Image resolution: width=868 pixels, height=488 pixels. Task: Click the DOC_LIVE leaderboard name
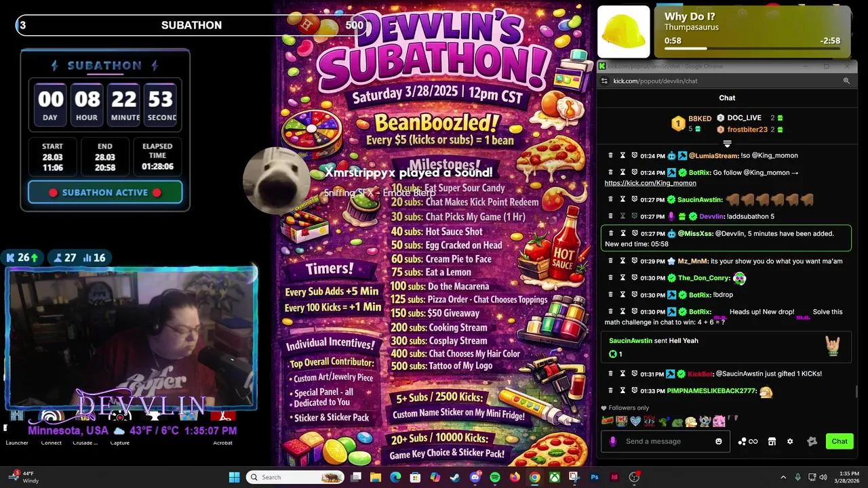click(x=744, y=118)
